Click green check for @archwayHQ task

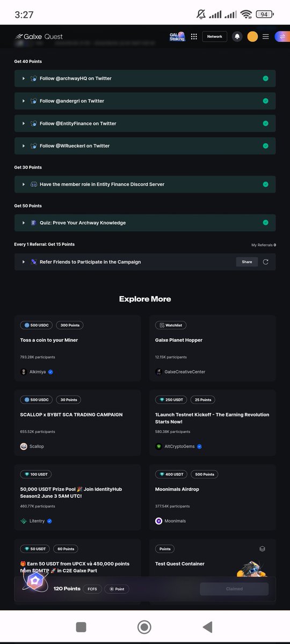265,78
